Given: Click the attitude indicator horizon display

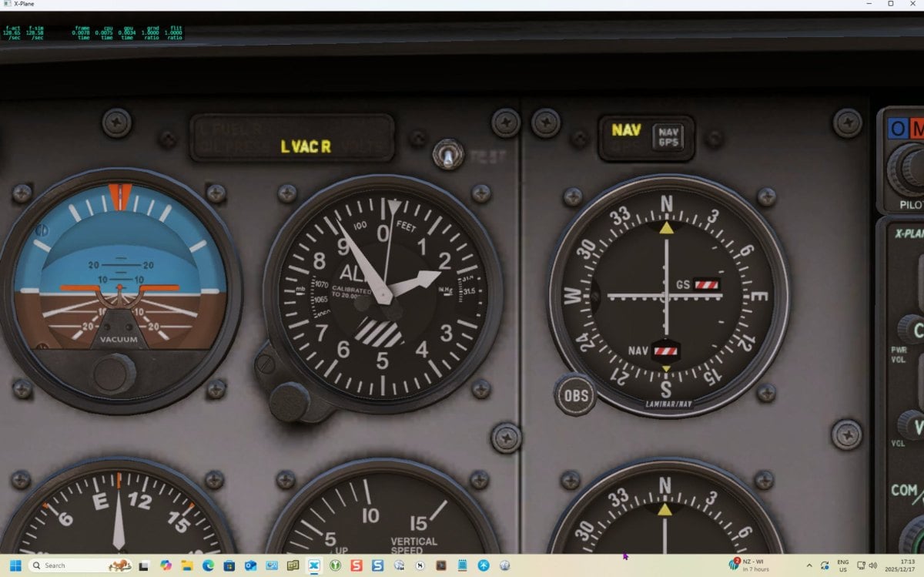Looking at the screenshot, I should click(x=119, y=267).
